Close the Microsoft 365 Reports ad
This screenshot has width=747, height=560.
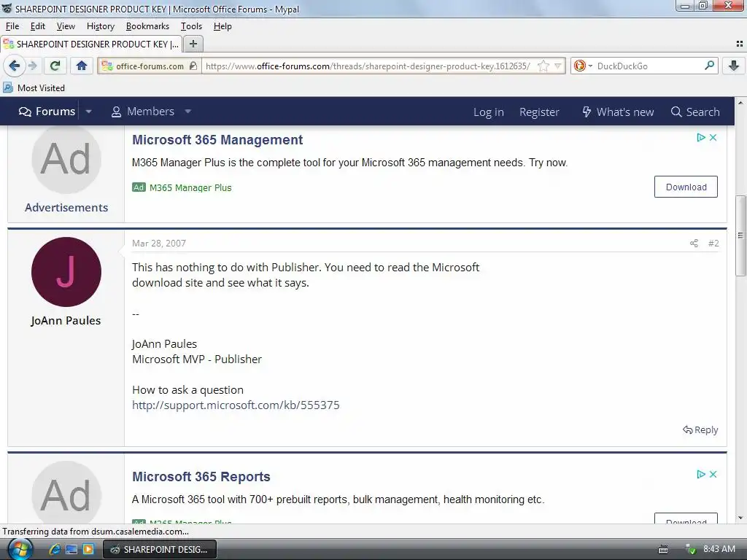pyautogui.click(x=713, y=474)
